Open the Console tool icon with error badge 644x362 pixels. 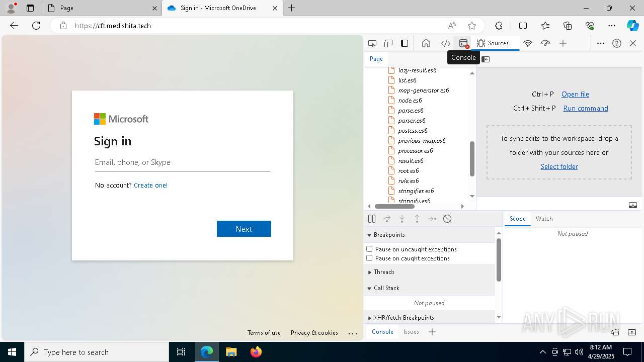[464, 43]
